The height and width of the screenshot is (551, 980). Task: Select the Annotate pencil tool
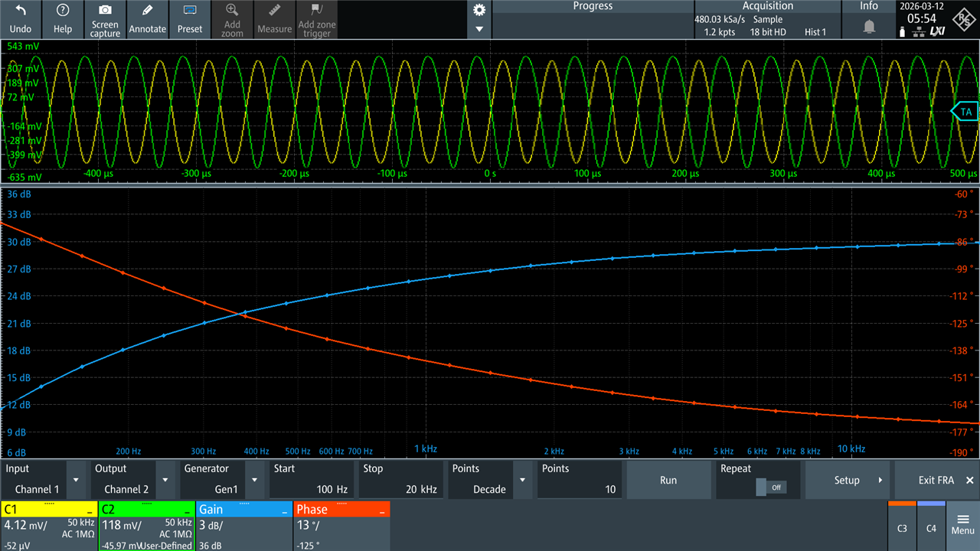147,11
